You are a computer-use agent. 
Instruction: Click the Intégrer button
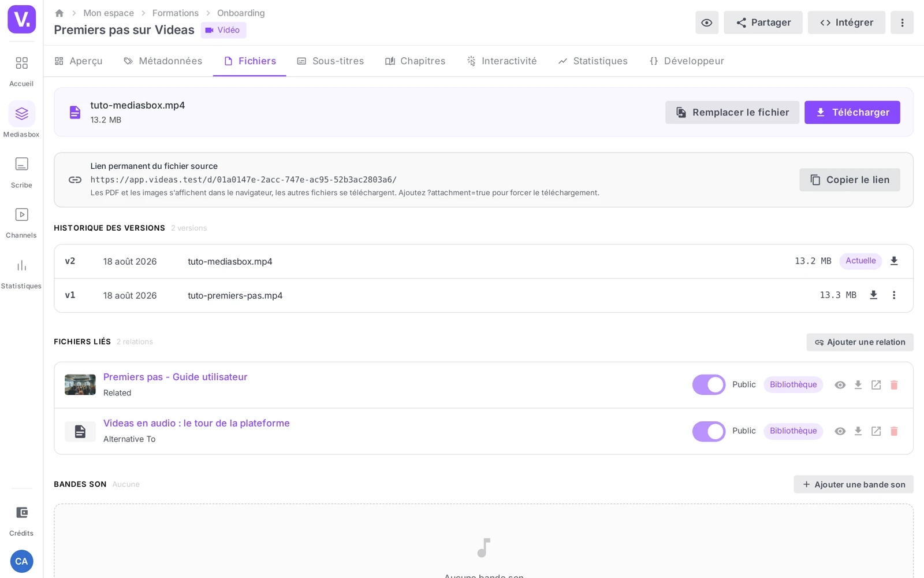(847, 23)
